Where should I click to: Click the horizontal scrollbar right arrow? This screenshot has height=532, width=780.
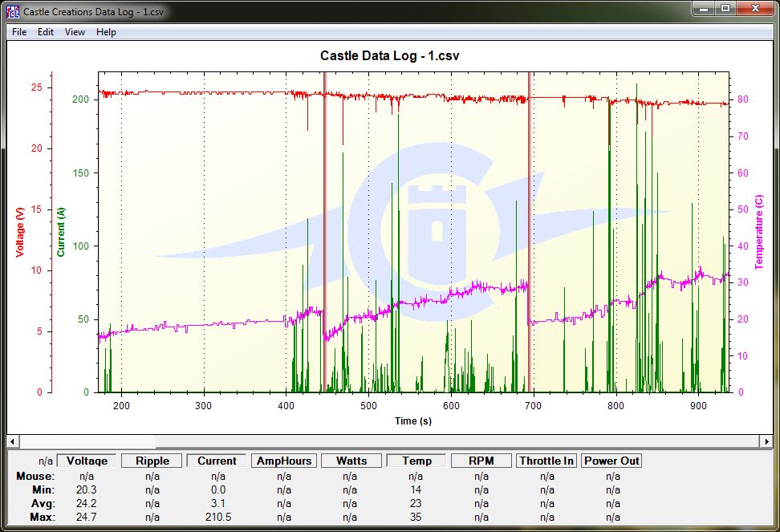click(766, 441)
